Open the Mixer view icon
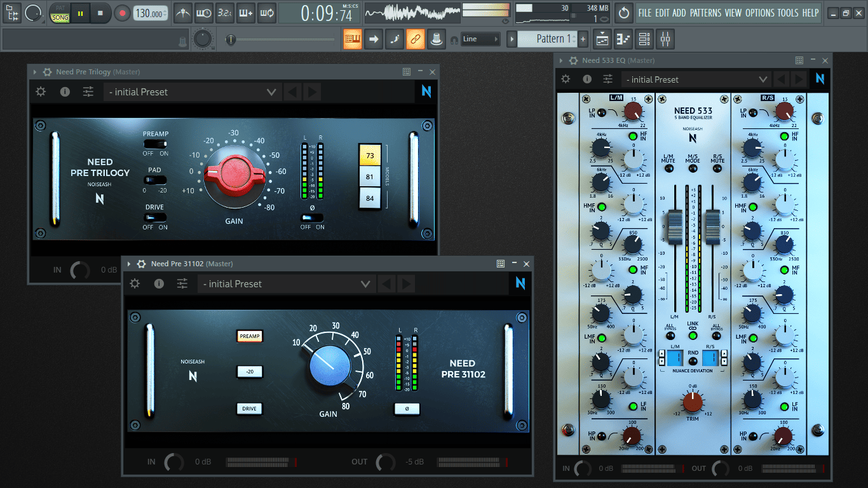Viewport: 868px width, 488px height. click(x=665, y=39)
